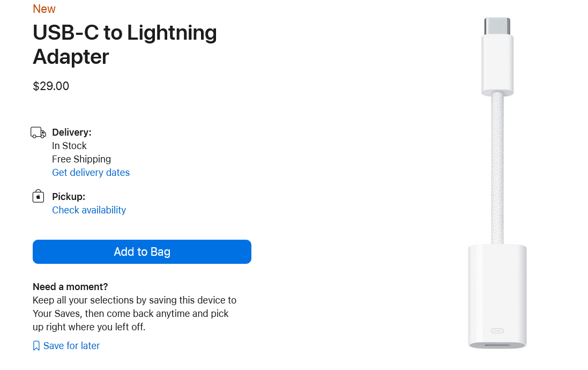Click the white USB-C plug housing

pos(497,64)
